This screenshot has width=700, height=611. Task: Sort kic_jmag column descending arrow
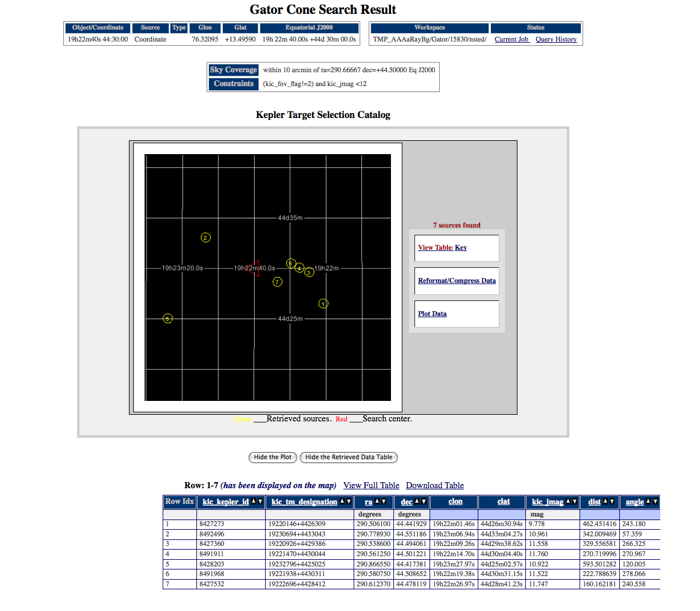[575, 501]
